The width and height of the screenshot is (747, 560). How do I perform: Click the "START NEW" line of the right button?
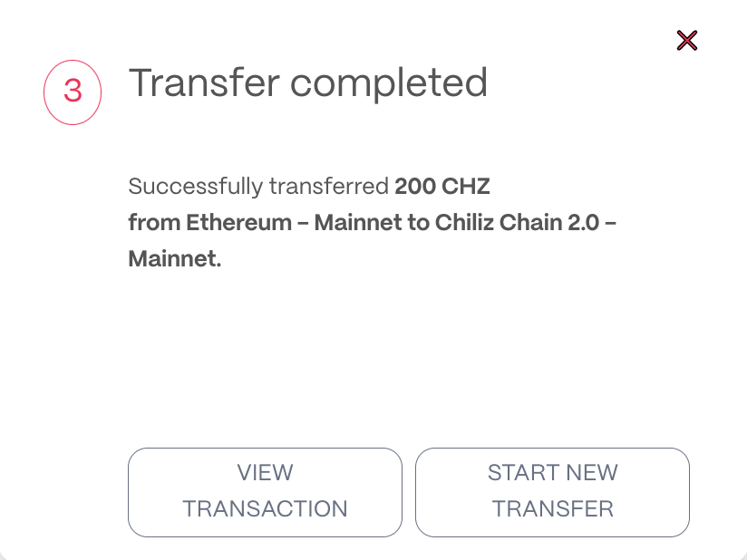point(552,473)
